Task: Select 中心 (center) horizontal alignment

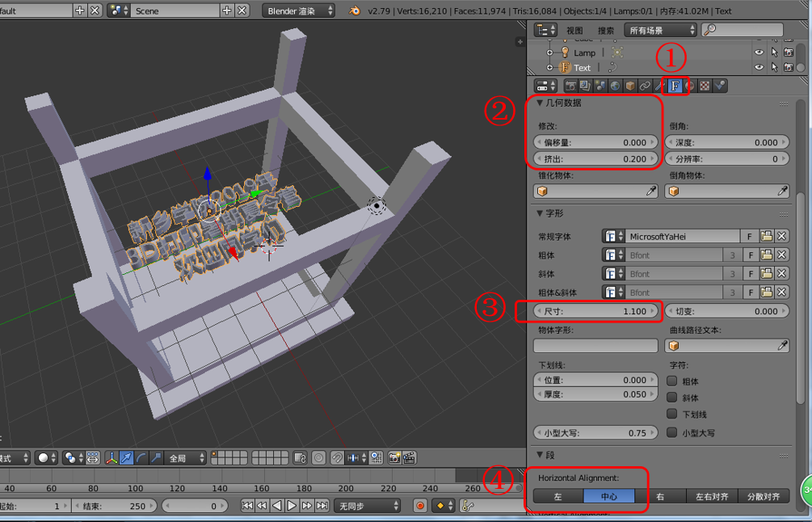Action: coord(609,496)
